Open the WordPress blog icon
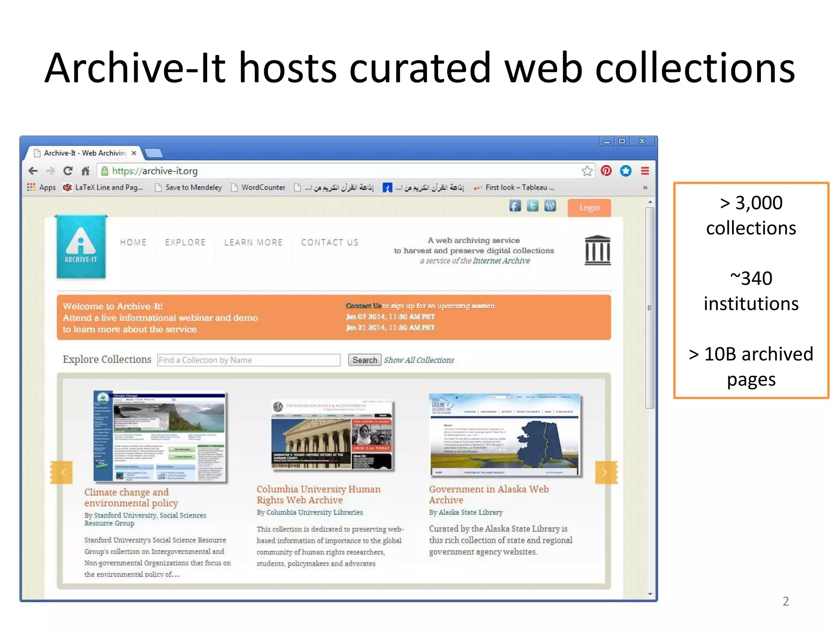This screenshot has height=630, width=840. 550,206
